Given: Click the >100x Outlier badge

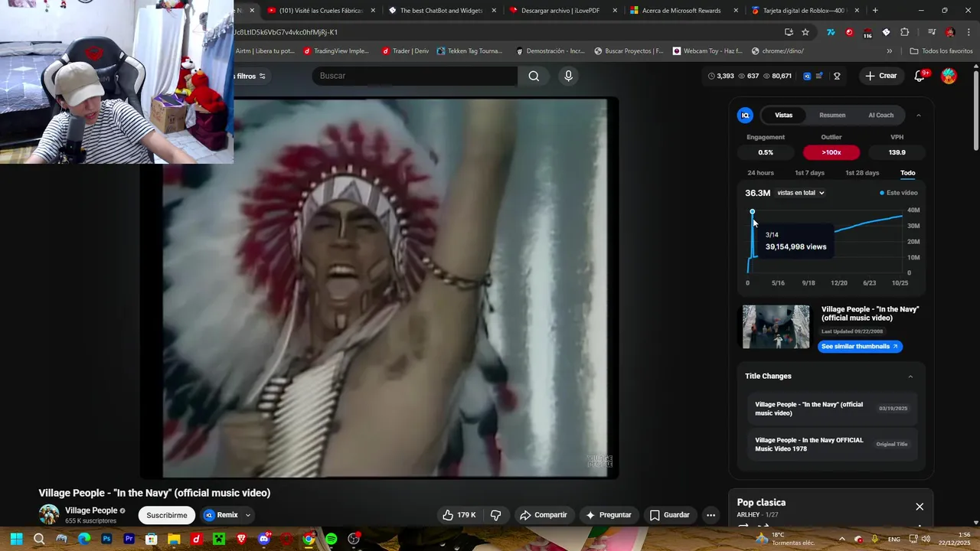Looking at the screenshot, I should coord(831,152).
